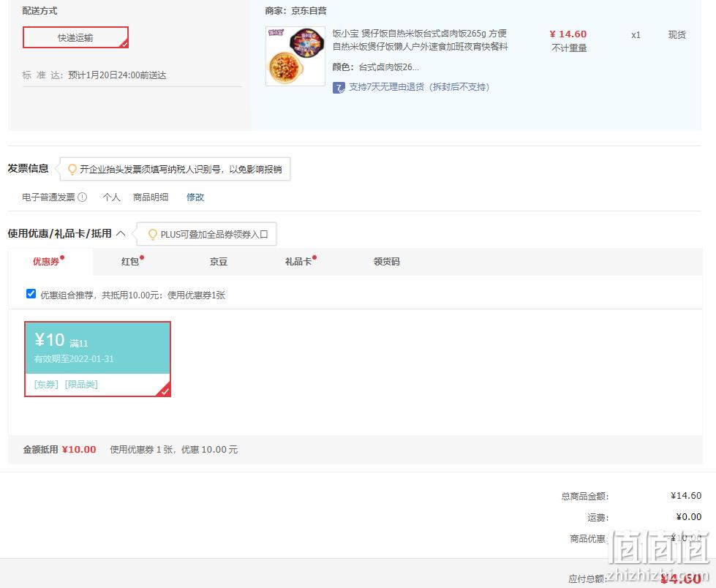Image resolution: width=716 pixels, height=588 pixels.
Task: Click the 电子普通发票 invoice type text
Action: click(48, 197)
